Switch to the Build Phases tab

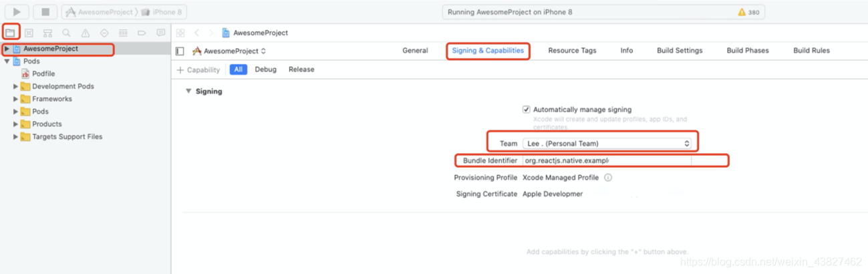[x=748, y=51]
